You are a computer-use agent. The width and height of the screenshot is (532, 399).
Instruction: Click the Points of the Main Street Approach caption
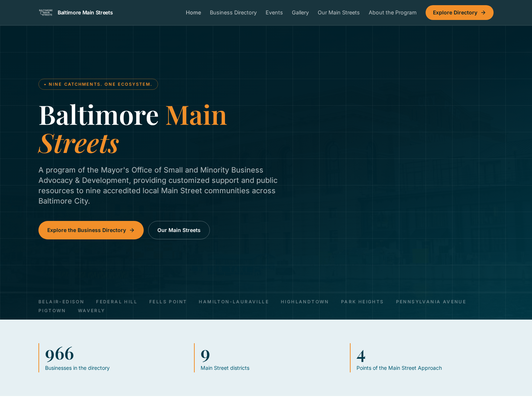coord(399,368)
